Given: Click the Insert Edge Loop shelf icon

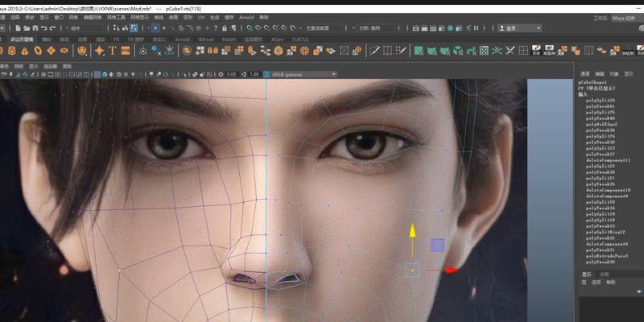Looking at the screenshot, I should (387, 51).
